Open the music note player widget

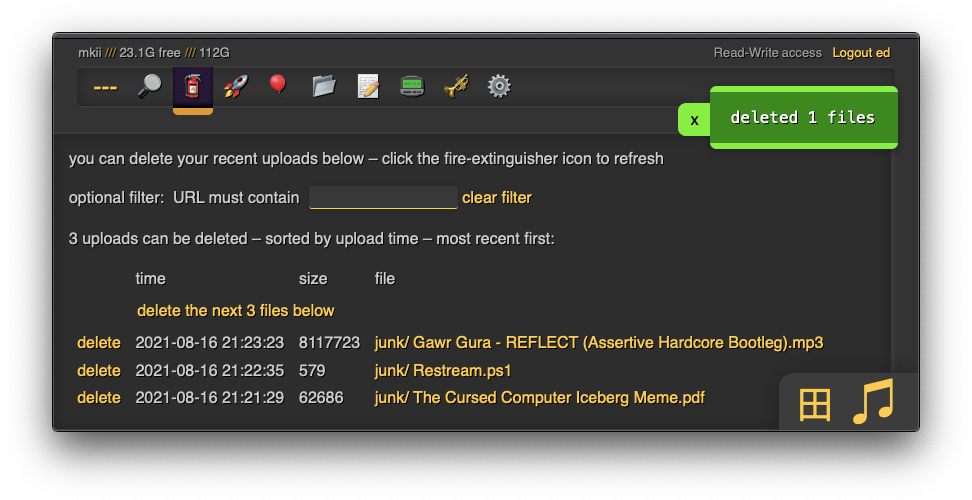click(x=873, y=401)
